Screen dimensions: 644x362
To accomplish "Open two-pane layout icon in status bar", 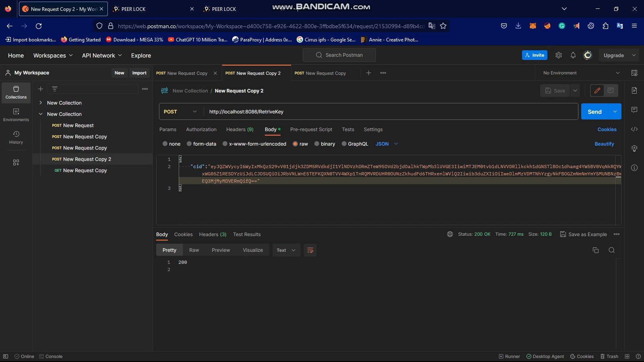I will tap(627, 356).
